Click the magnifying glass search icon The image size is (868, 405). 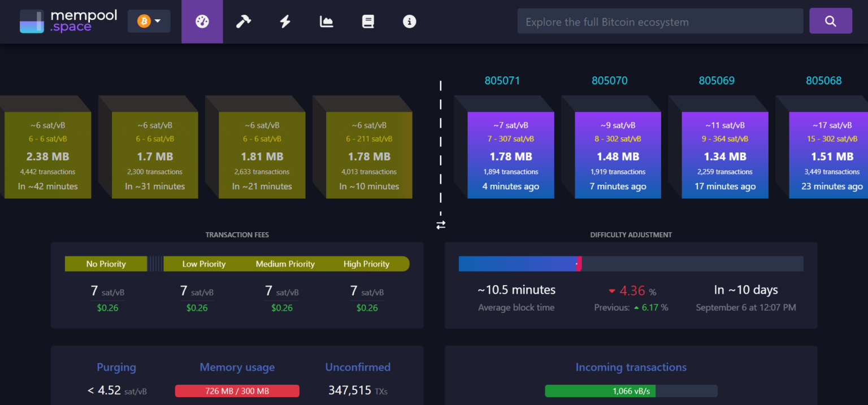pos(830,20)
